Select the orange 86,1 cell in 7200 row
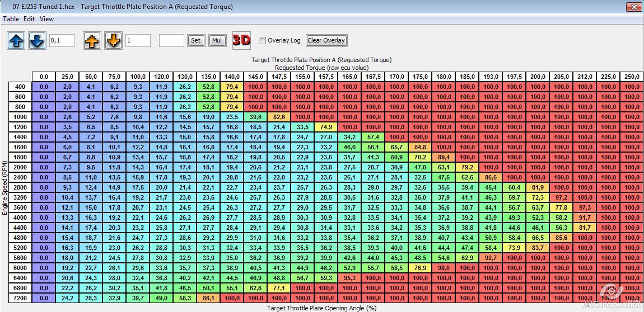The width and height of the screenshot is (644, 312). [208, 299]
